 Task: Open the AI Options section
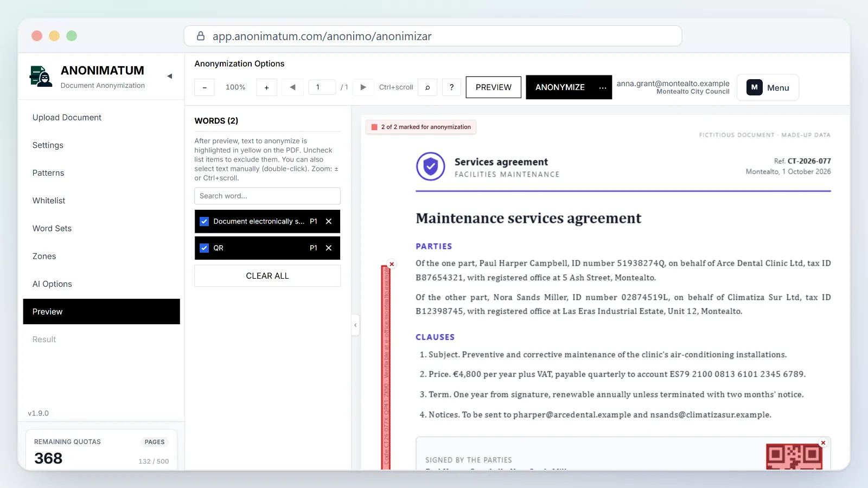click(x=101, y=284)
